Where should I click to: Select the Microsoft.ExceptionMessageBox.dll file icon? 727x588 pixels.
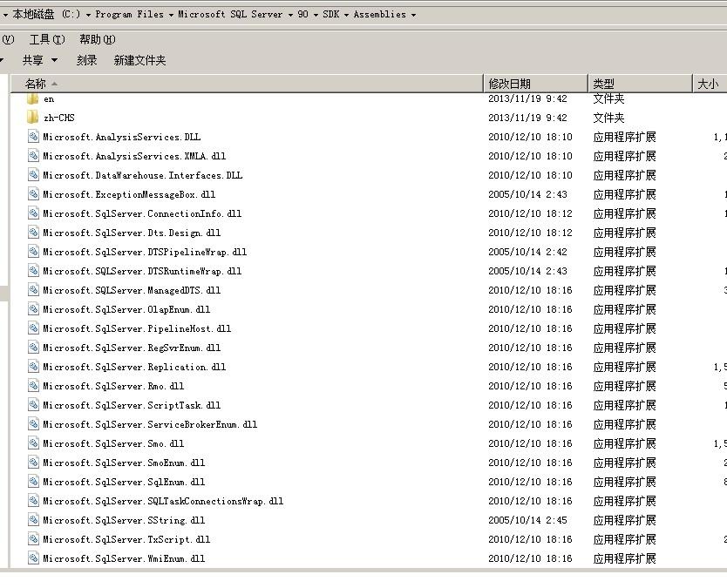(33, 194)
